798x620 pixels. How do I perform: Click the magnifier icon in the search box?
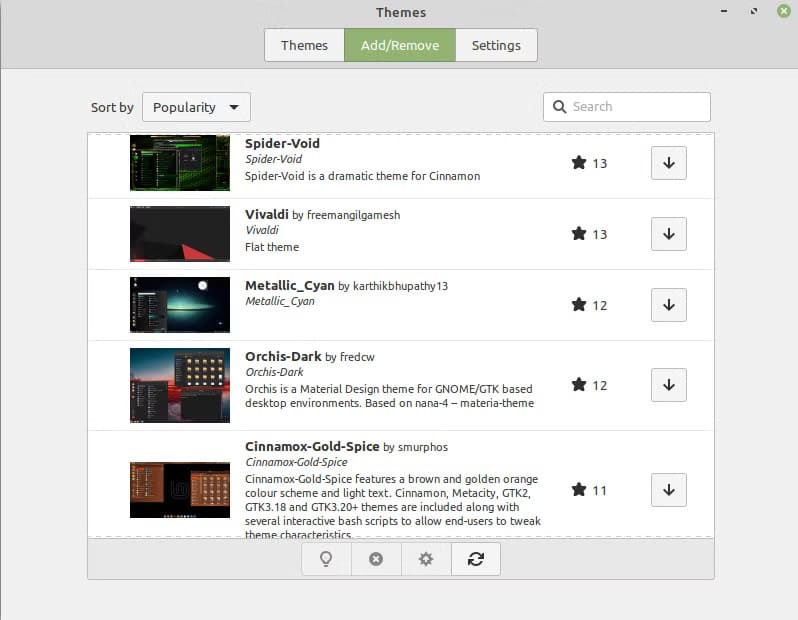tap(559, 107)
